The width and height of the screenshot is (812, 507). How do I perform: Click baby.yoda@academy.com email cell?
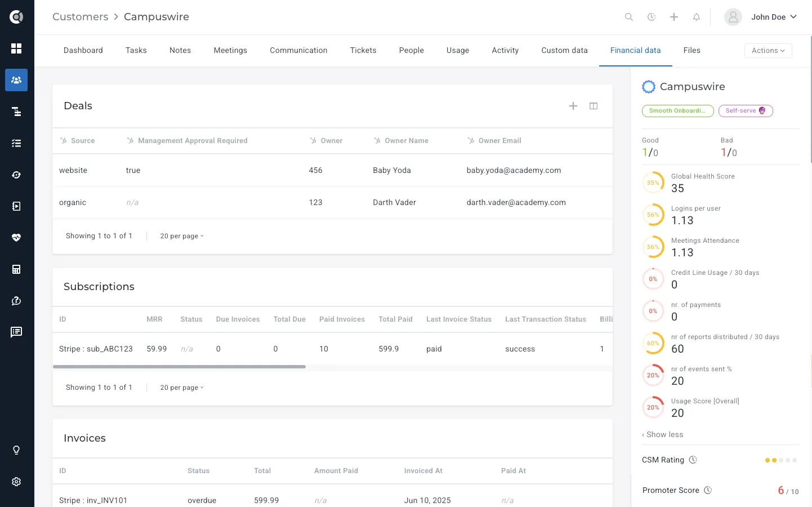coord(514,170)
